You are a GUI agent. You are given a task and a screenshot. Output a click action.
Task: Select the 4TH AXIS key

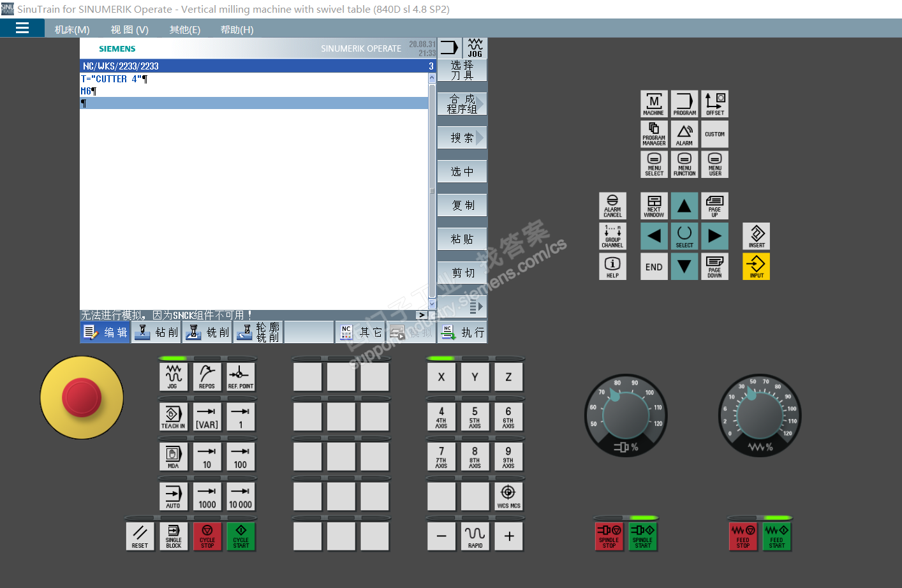(x=441, y=417)
